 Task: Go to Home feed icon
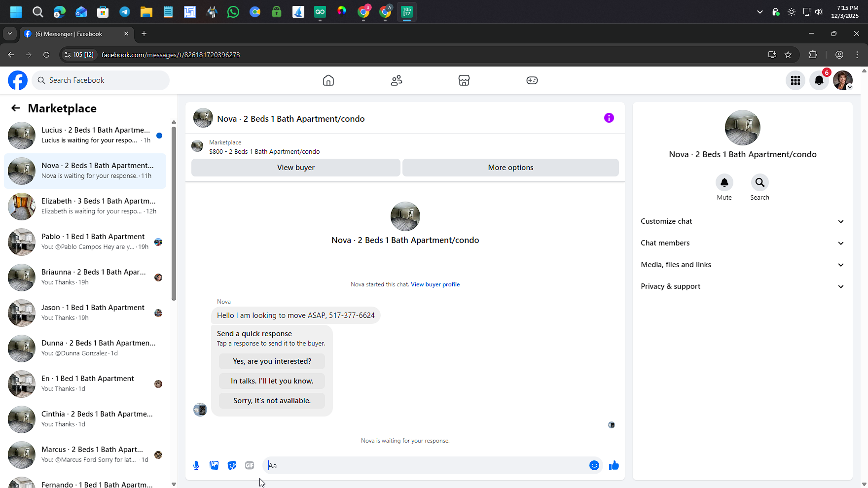coord(328,80)
